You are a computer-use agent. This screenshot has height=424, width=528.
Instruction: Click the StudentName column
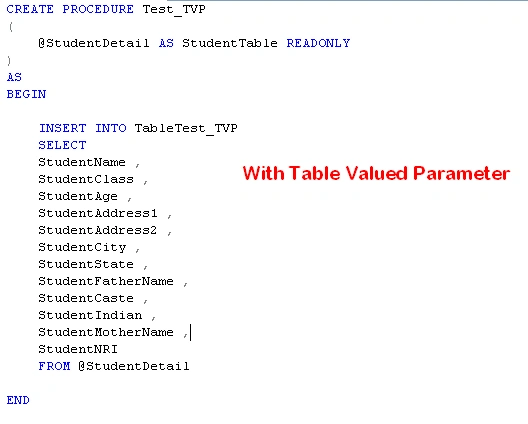pyautogui.click(x=82, y=162)
